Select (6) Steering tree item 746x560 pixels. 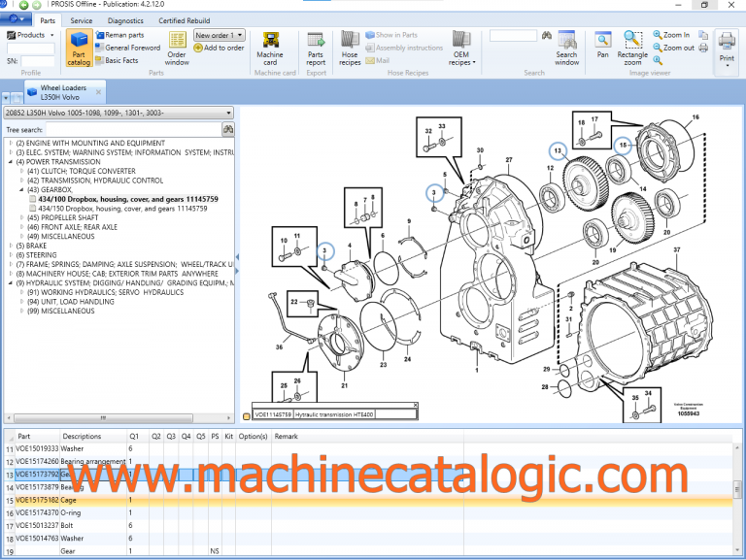point(36,255)
